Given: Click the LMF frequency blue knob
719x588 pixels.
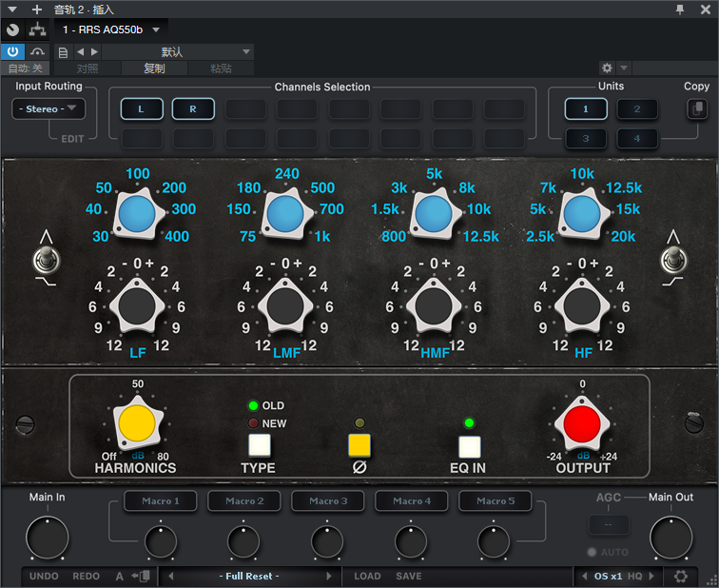Looking at the screenshot, I should click(285, 214).
